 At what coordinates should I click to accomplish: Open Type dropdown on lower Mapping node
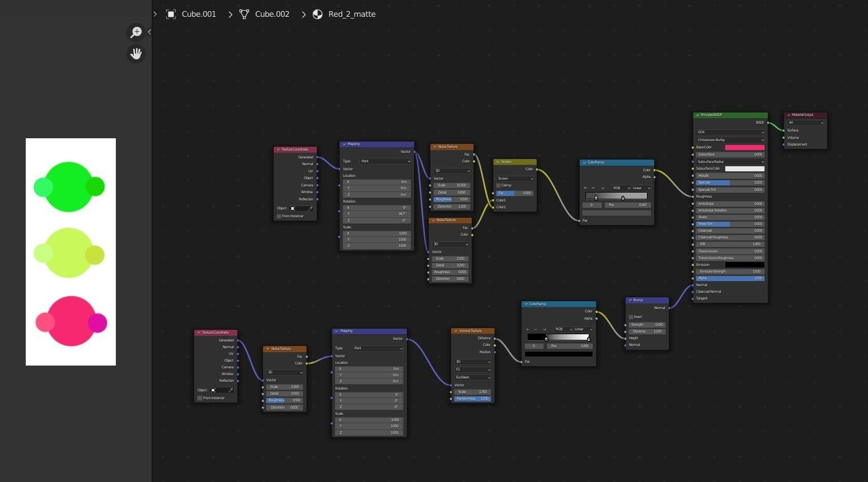(x=378, y=348)
